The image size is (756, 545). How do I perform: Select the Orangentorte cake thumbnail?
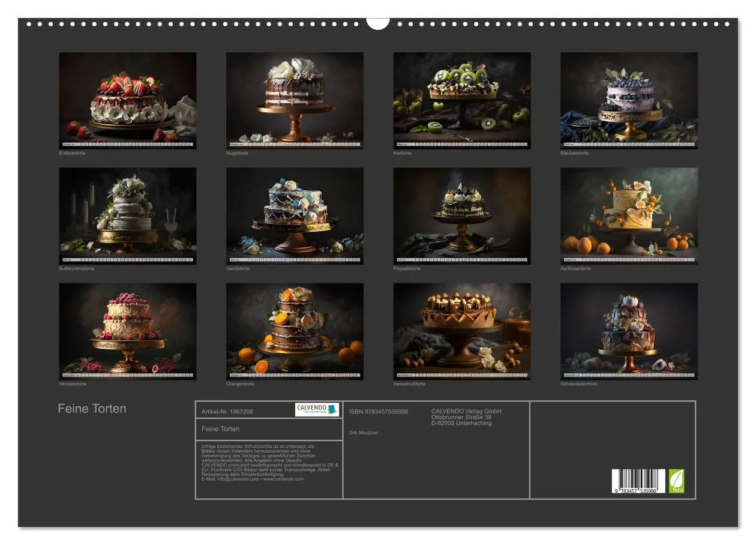coord(295,331)
